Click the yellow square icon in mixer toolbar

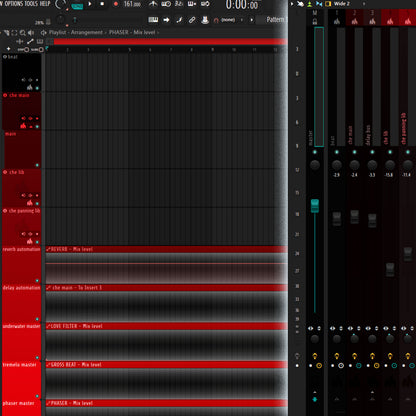(x=328, y=4)
